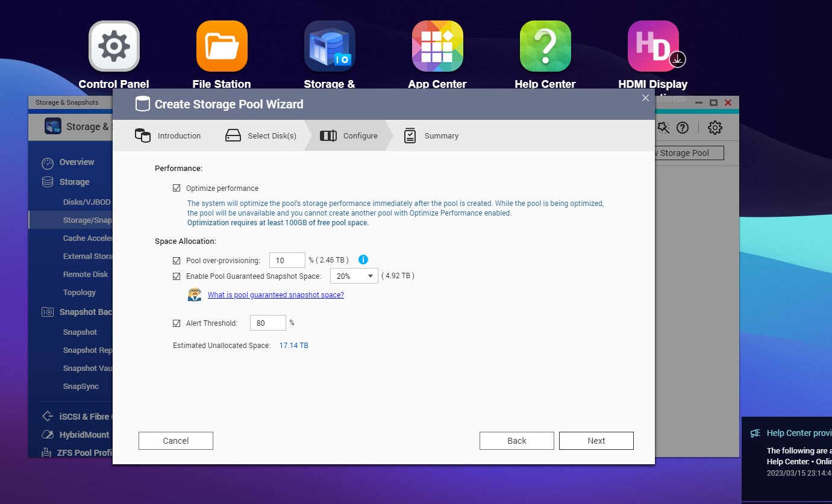Click the '( 4.92 TB )' snapshot space size text
This screenshot has height=504, width=832.
pos(398,276)
